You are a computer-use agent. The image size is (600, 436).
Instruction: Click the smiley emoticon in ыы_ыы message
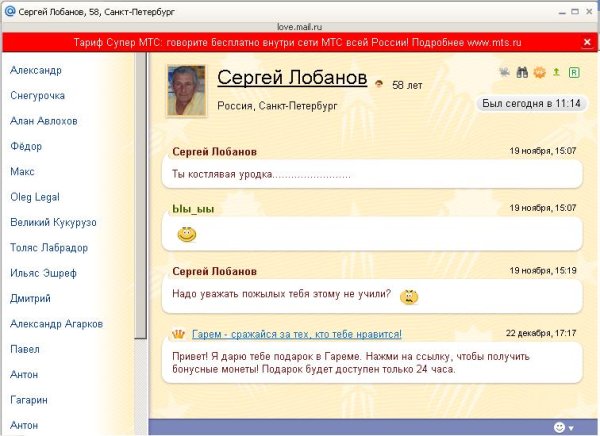click(x=186, y=234)
